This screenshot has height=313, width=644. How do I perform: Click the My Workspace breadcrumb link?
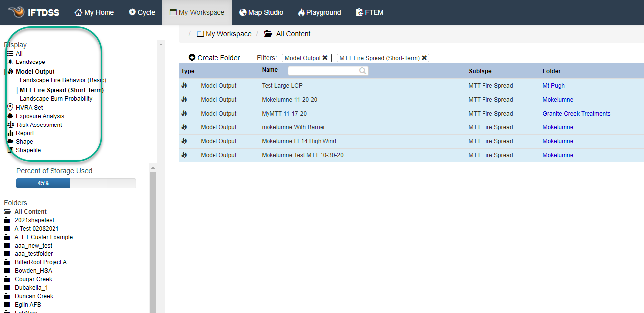click(224, 34)
